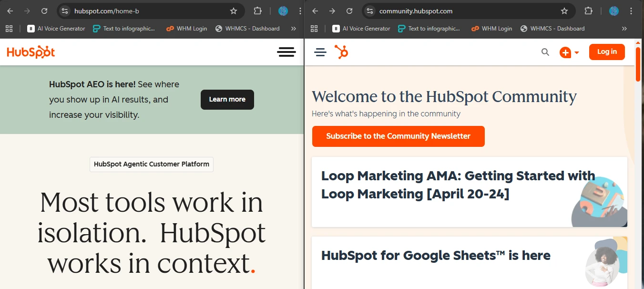Click Back arrow in community.hubspot.com window
This screenshot has height=289, width=644.
315,11
